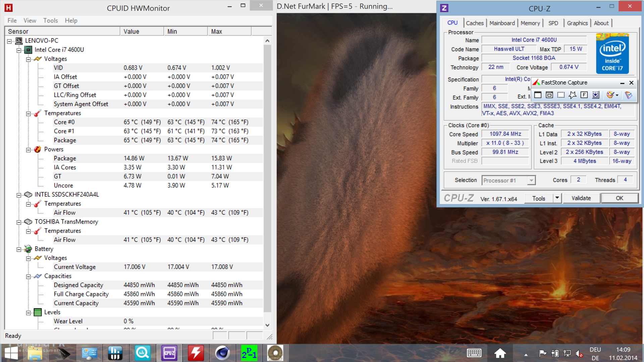Click FastStone full screen capture icon
644x362 pixels.
[584, 95]
